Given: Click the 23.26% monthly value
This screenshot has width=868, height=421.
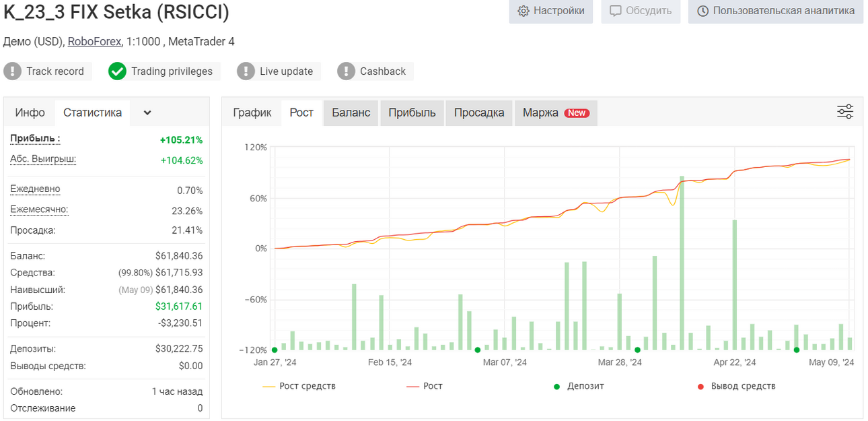Looking at the screenshot, I should point(187,211).
